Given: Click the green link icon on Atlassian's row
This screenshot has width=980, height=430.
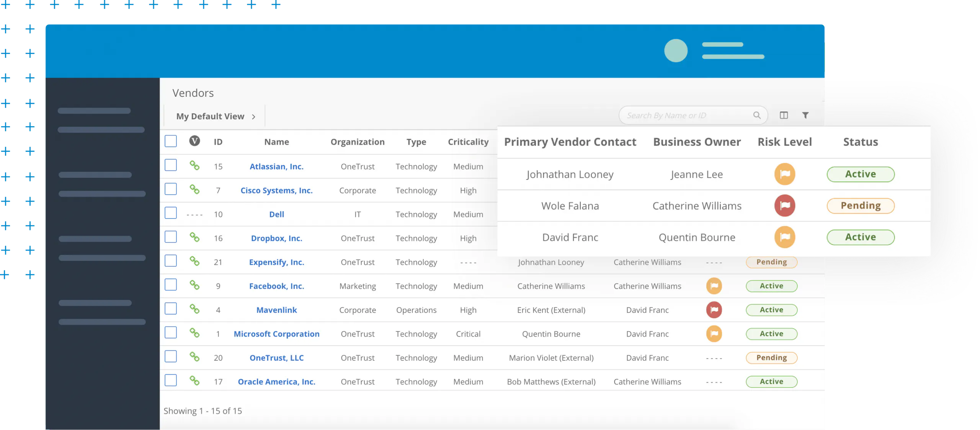Looking at the screenshot, I should point(195,166).
